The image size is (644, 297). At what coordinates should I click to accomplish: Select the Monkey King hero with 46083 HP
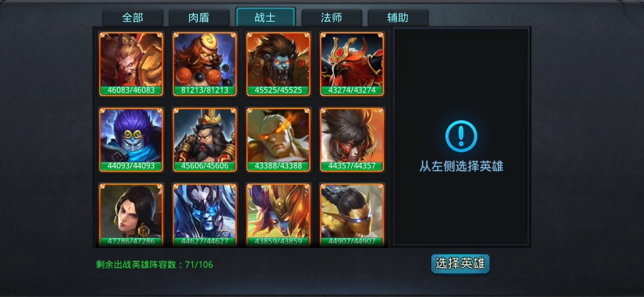pos(131,65)
